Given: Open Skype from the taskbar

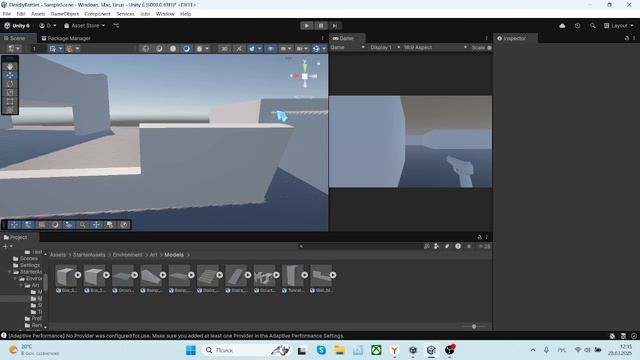Looking at the screenshot, I should (x=321, y=350).
